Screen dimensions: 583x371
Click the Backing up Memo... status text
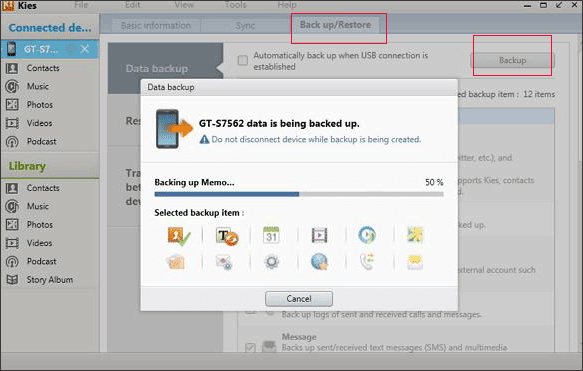click(194, 182)
